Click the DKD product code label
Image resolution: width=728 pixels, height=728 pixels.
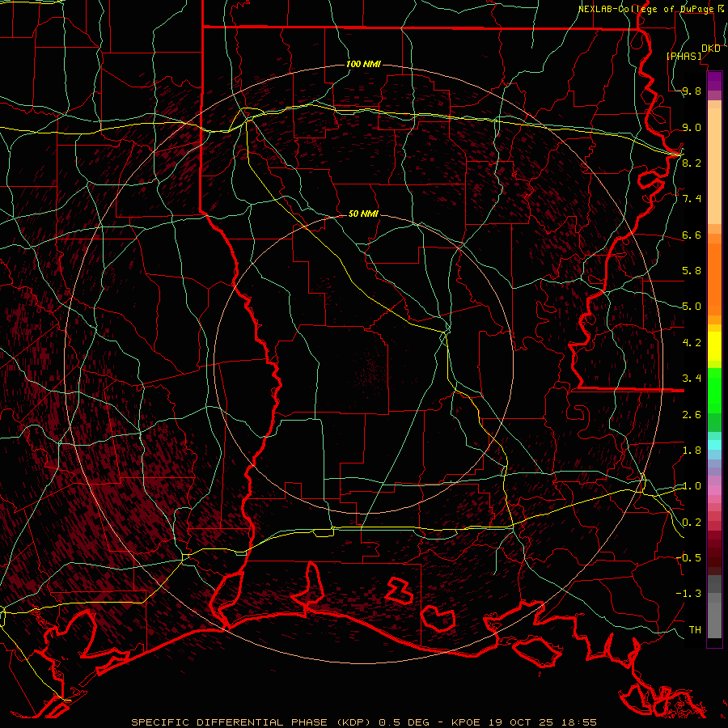710,49
